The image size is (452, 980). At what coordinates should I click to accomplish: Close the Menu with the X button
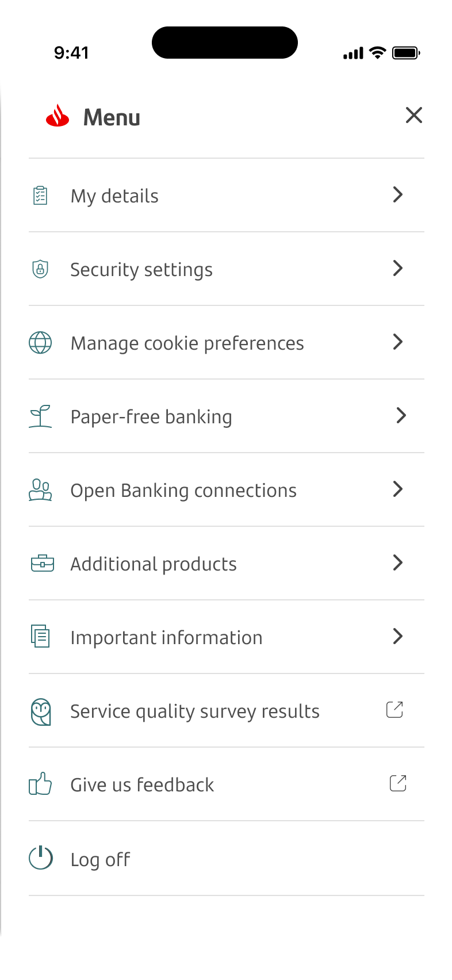tap(414, 115)
